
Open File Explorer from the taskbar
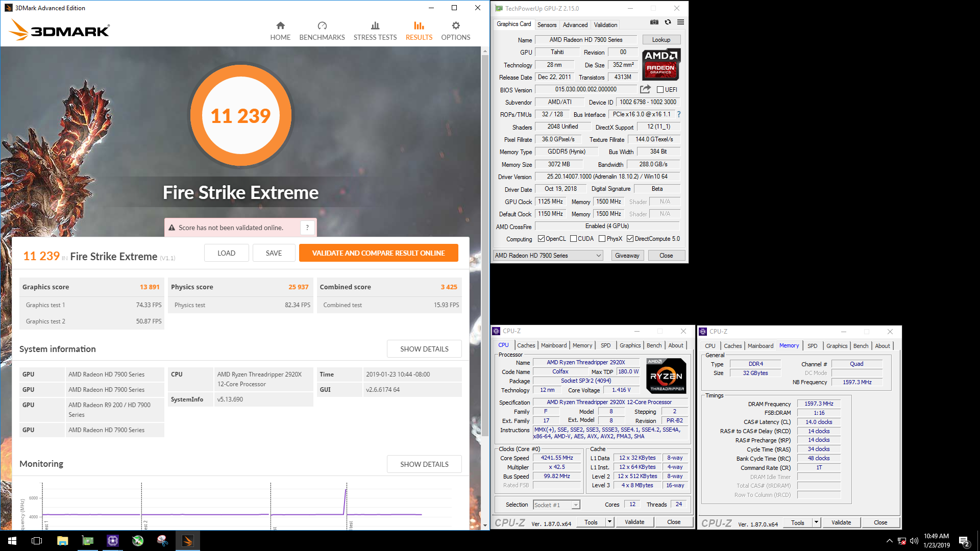pos(62,541)
